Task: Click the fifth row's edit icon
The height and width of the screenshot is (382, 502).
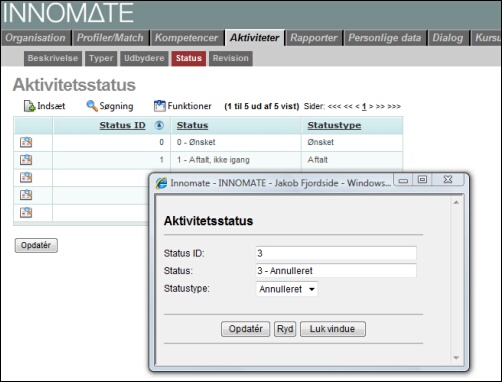Action: pos(26,212)
